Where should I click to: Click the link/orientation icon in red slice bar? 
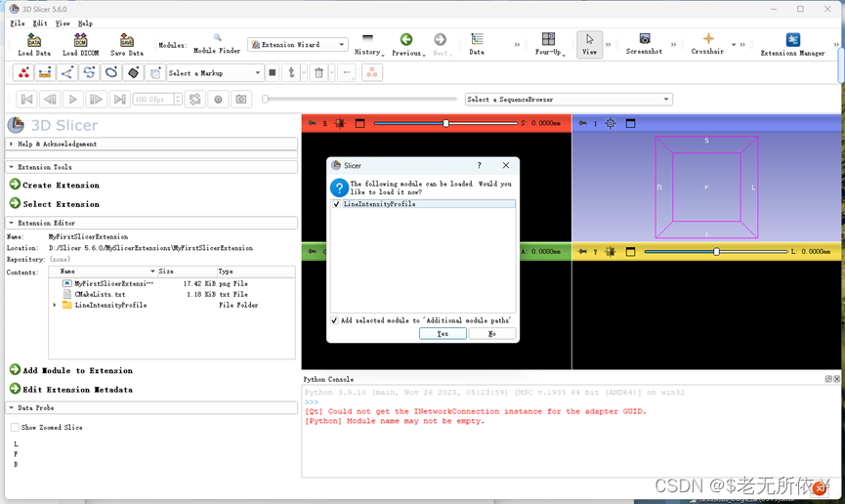coord(340,123)
